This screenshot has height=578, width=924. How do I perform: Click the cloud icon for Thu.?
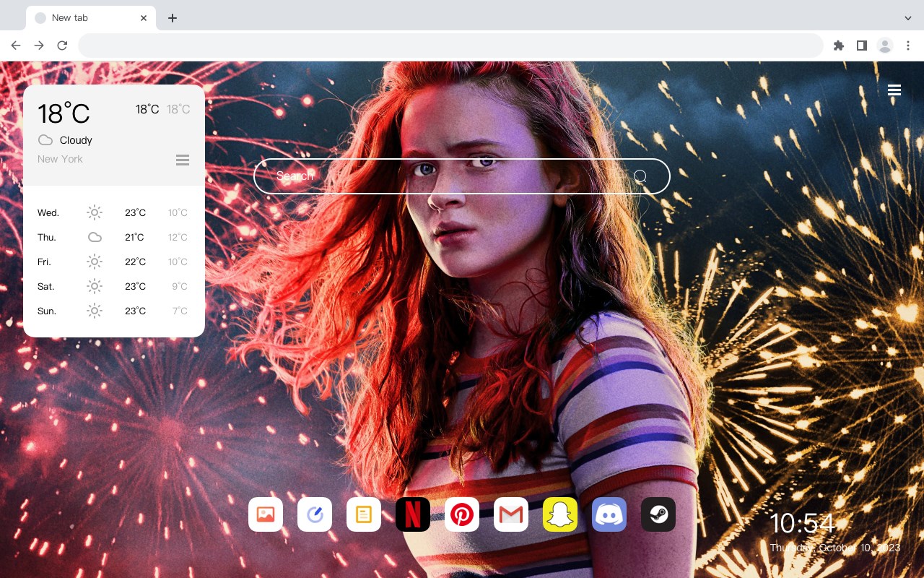[x=95, y=237]
